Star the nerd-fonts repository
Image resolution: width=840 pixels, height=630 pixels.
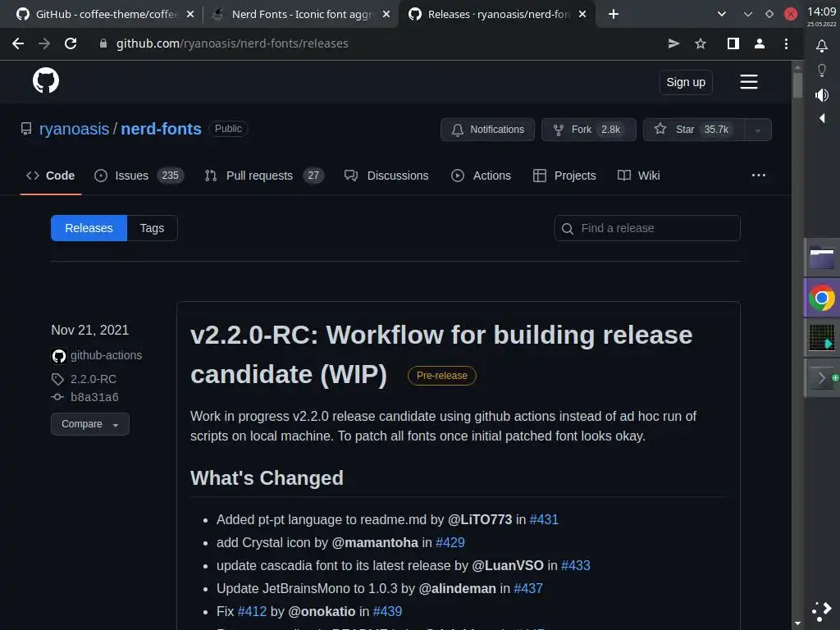(x=693, y=130)
